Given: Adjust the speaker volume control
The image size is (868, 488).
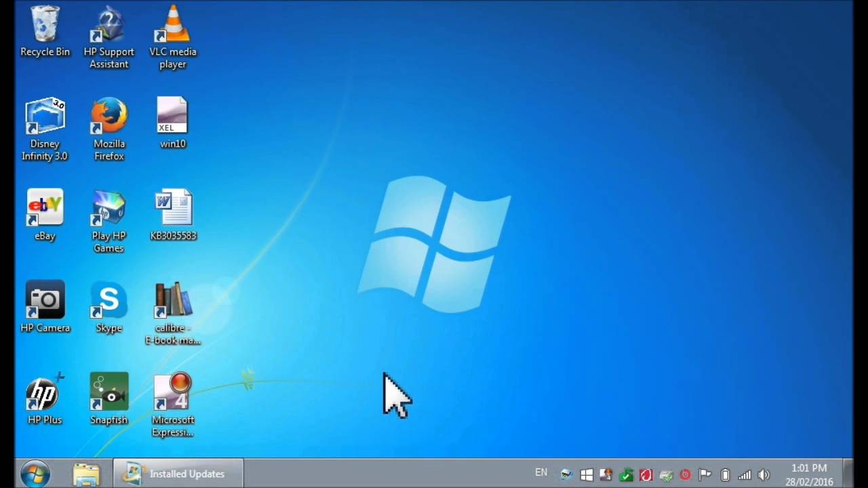Looking at the screenshot, I should 764,474.
